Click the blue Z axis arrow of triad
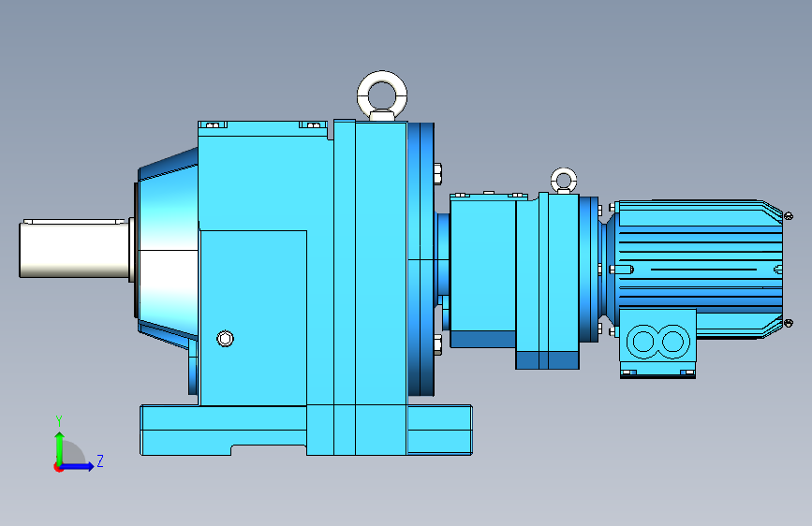Screen dimensions: 812x526 [x=78, y=466]
